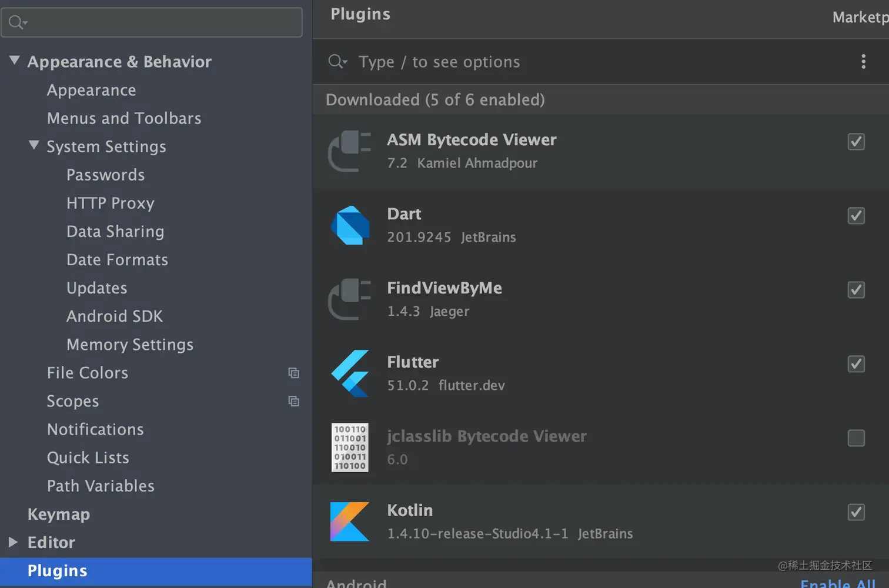Viewport: 889px width, 588px height.
Task: Click the Dart version 201.9245 text
Action: point(419,237)
